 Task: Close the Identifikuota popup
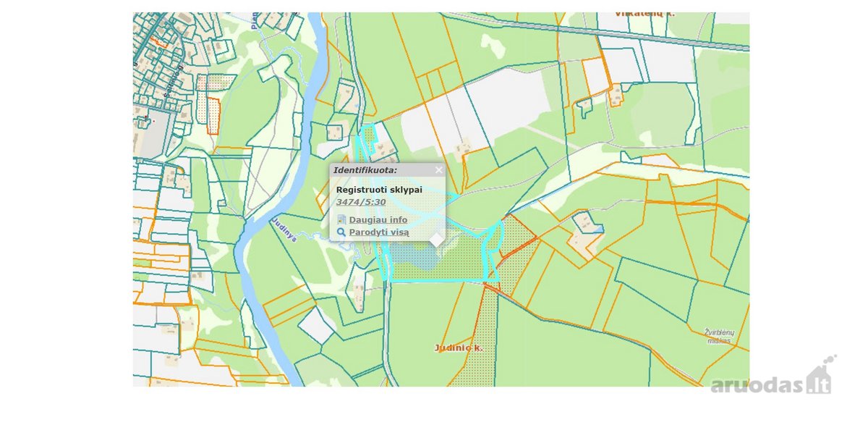pos(439,170)
